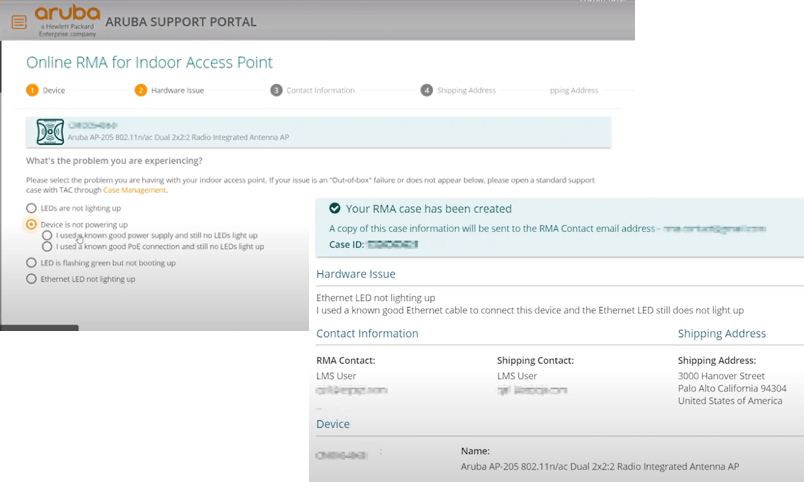Click the step 4 Shipping Address number icon
Viewport: 804px width, 482px height.
(427, 90)
